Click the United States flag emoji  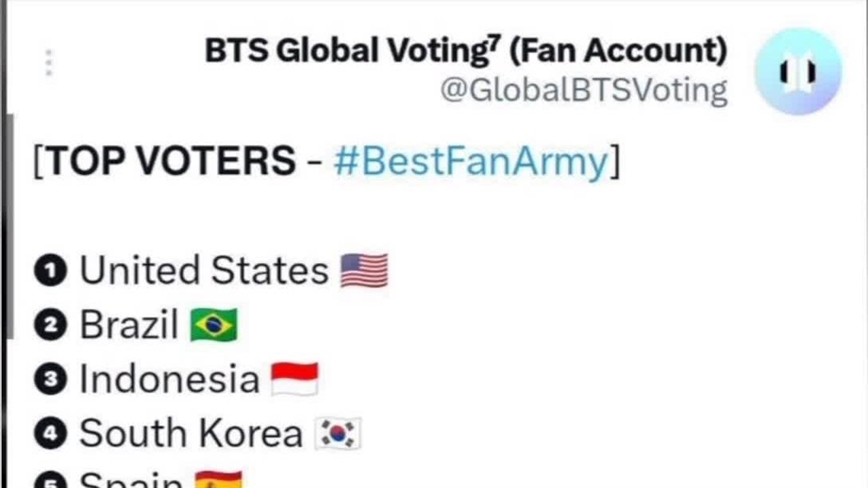364,270
